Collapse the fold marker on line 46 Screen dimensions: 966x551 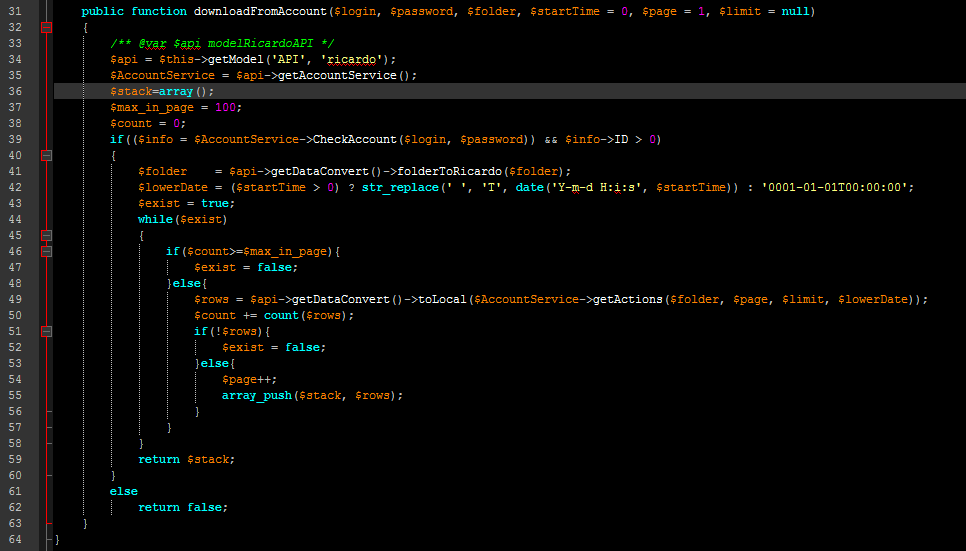46,251
